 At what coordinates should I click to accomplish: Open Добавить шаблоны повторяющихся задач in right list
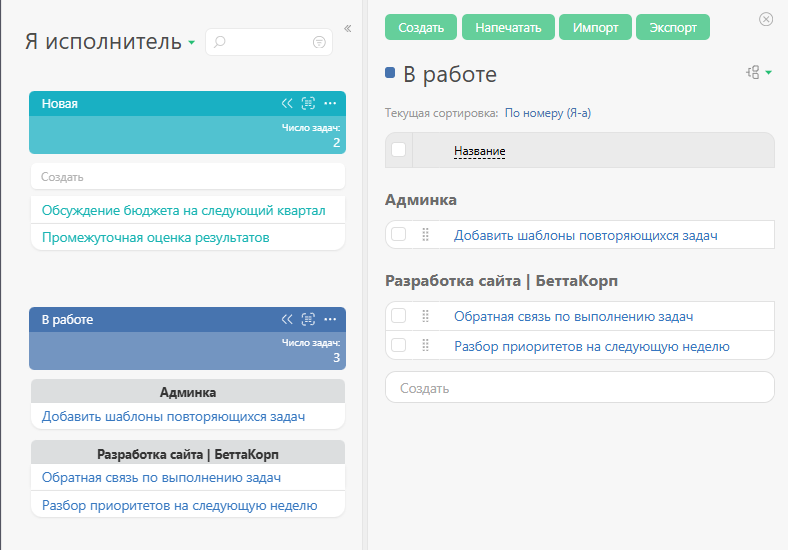(x=586, y=235)
